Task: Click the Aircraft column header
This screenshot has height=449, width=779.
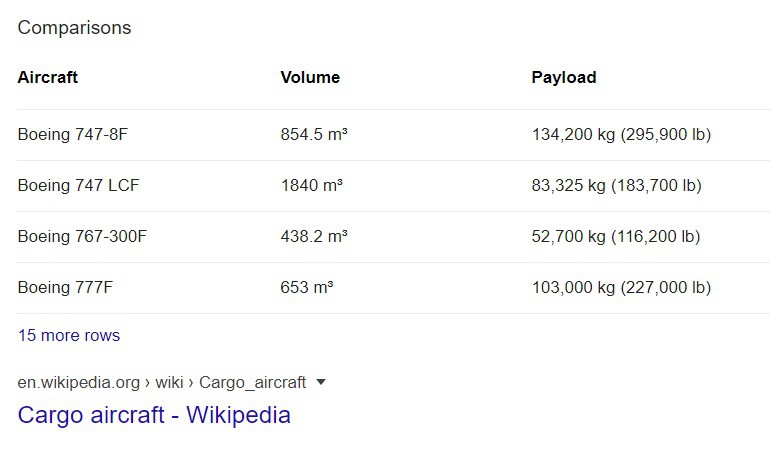Action: (48, 77)
